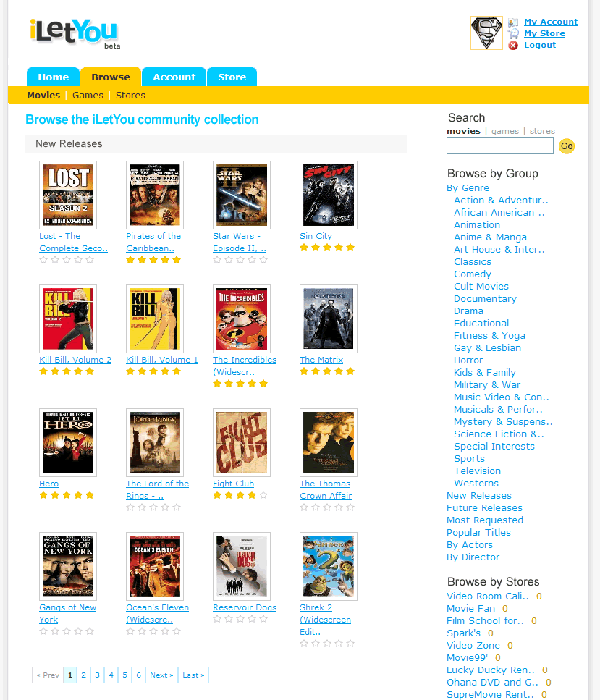The height and width of the screenshot is (700, 600).
Task: Select Movies in the sub-navigation
Action: pyautogui.click(x=43, y=95)
